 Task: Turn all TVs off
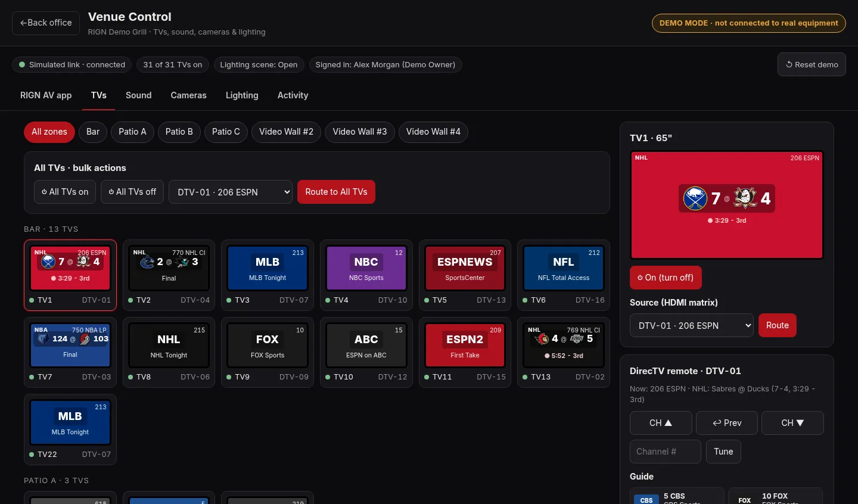click(x=132, y=192)
